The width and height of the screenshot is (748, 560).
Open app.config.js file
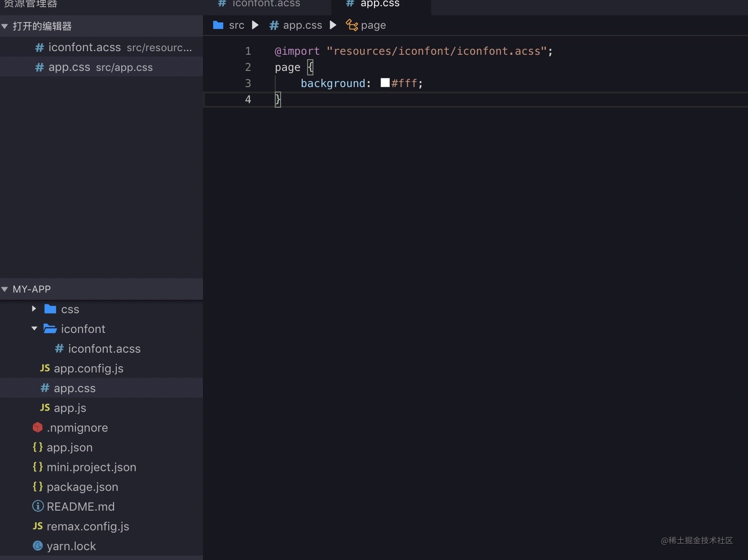(x=101, y=368)
